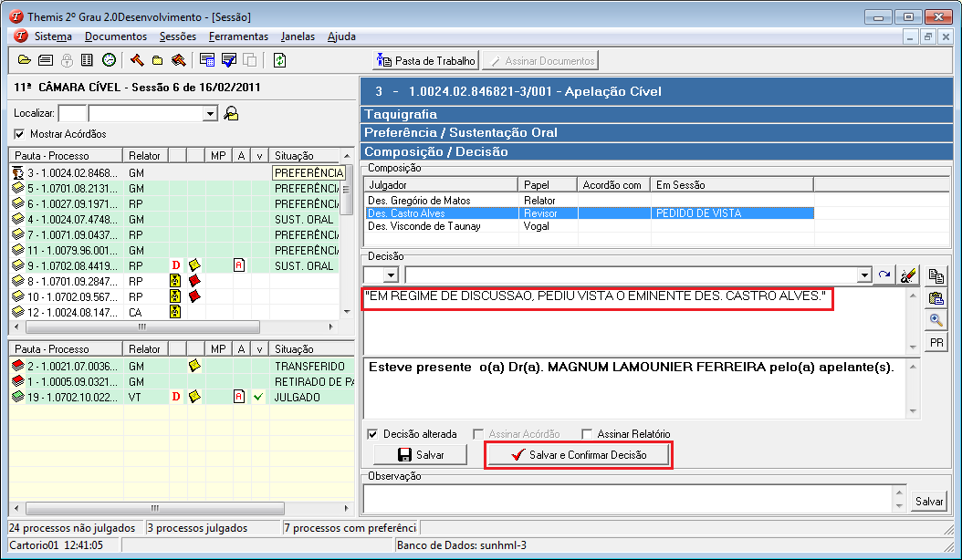Click the PR button beside decision text
This screenshot has width=962, height=560.
click(x=936, y=342)
